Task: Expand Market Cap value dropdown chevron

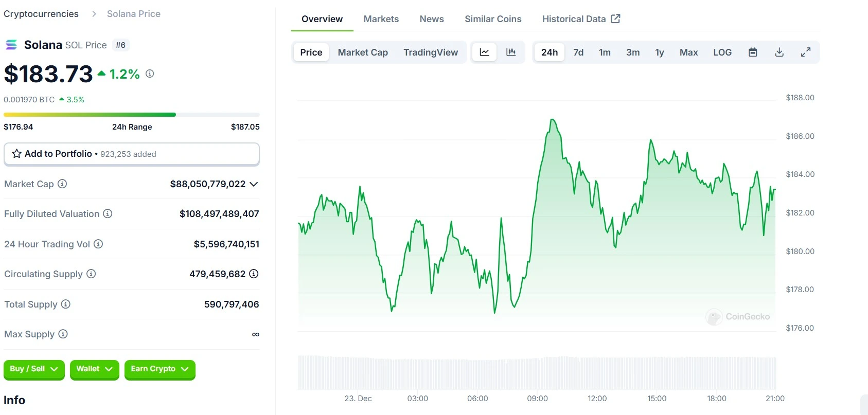Action: [x=254, y=184]
